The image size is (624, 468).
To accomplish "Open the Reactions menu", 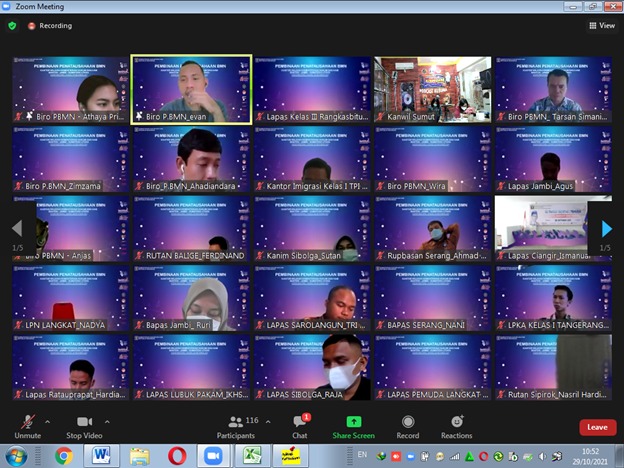I will pyautogui.click(x=456, y=425).
